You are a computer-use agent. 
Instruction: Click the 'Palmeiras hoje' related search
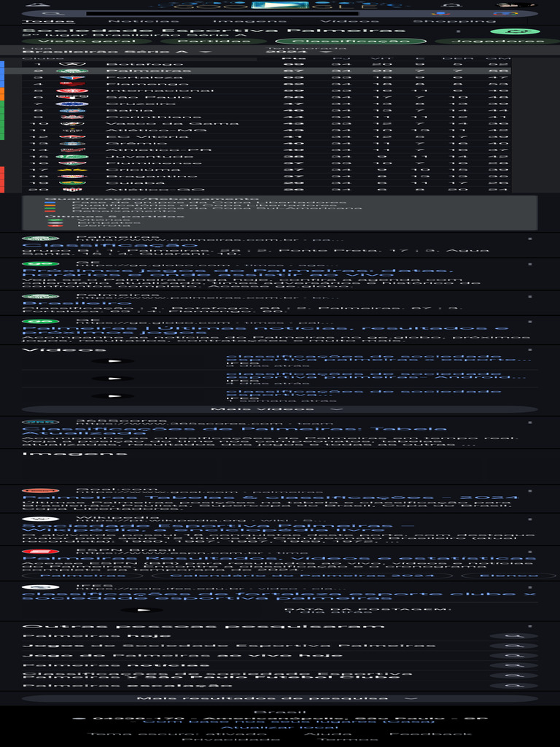click(96, 636)
